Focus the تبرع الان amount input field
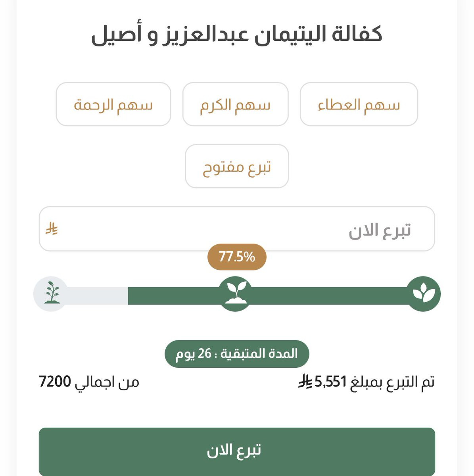The image size is (474, 476). [238, 229]
